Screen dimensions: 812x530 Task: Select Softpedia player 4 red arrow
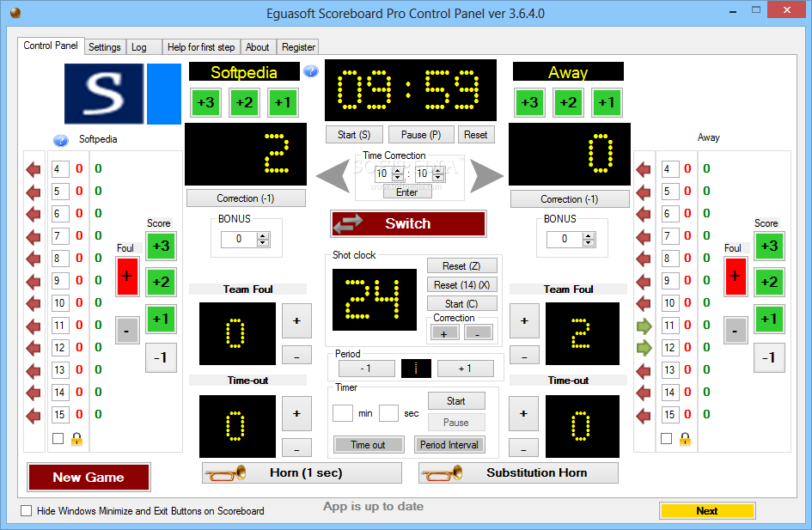click(x=34, y=168)
